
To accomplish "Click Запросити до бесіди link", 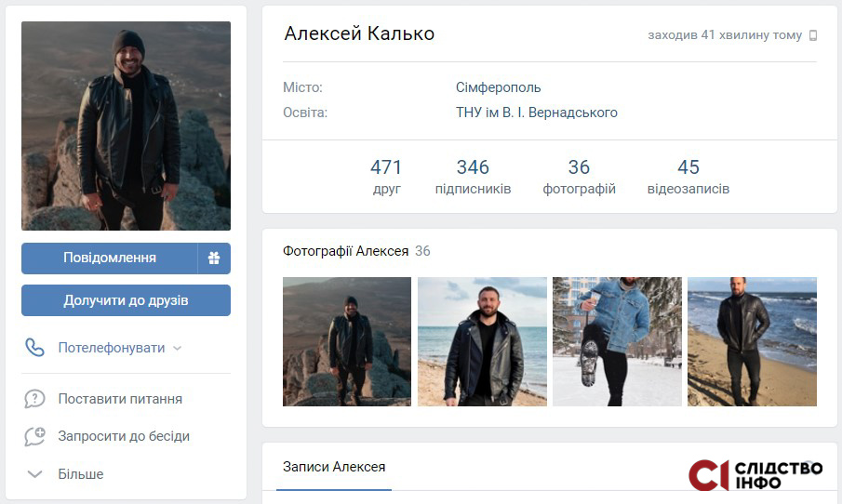I will pyautogui.click(x=124, y=436).
